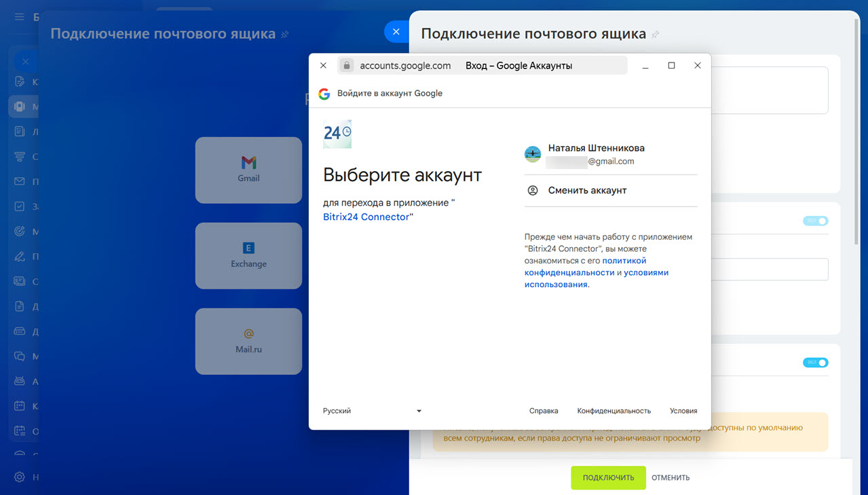Viewport: 868px width, 495px height.
Task: Click Сменить аккаунт to switch account
Action: tap(611, 191)
